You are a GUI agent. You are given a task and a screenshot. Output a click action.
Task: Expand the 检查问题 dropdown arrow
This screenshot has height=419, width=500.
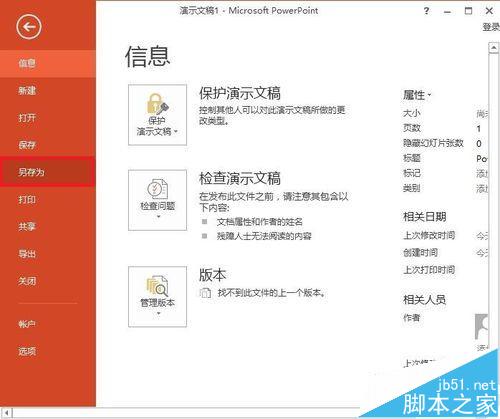[x=159, y=217]
